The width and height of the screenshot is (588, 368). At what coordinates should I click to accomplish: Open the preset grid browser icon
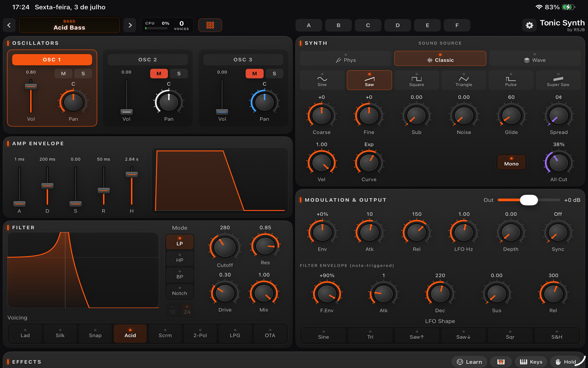point(210,25)
